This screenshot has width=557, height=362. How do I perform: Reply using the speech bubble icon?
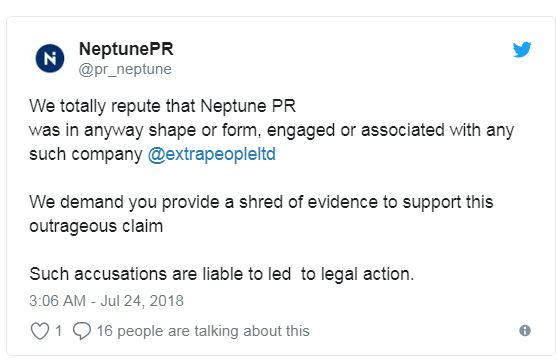(x=82, y=331)
